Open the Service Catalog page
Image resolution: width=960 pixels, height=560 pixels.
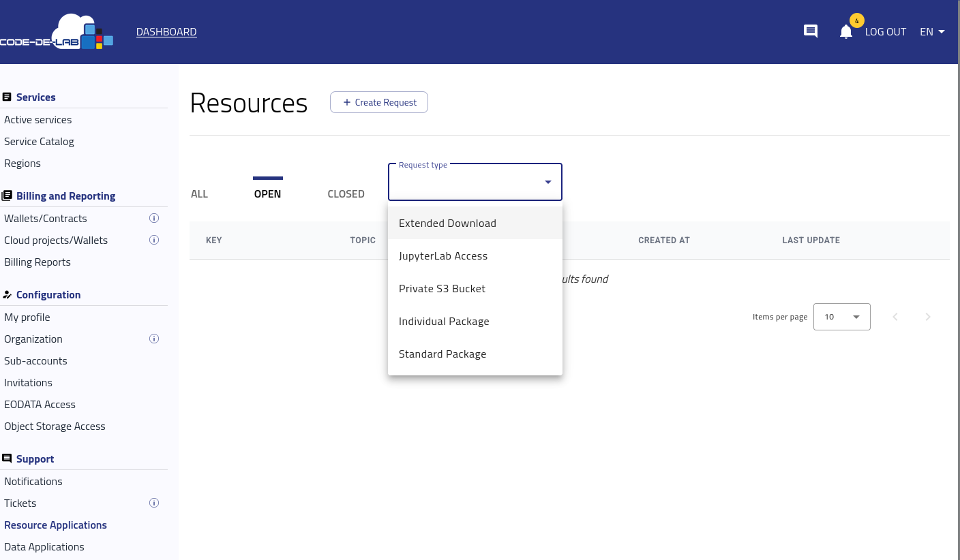pyautogui.click(x=39, y=142)
